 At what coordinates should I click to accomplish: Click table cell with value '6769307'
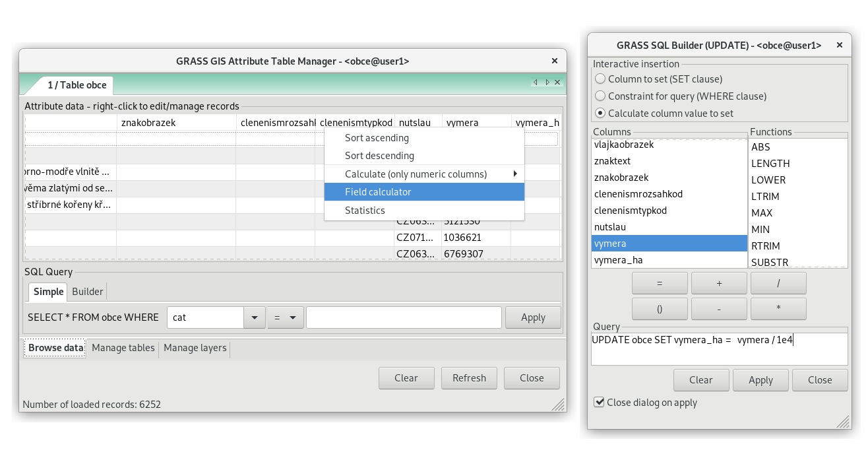476,254
